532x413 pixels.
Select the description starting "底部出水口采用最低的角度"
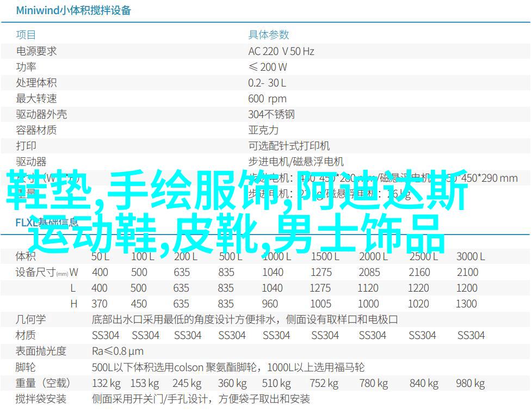(x=245, y=319)
